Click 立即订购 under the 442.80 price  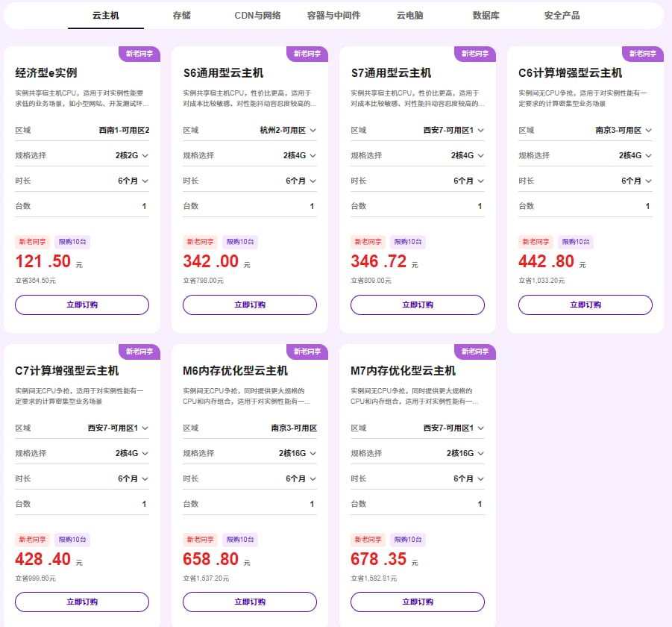pyautogui.click(x=585, y=305)
